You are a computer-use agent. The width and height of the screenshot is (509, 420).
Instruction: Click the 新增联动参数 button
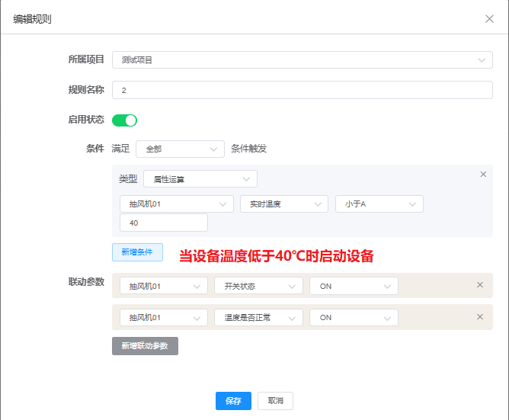click(145, 346)
